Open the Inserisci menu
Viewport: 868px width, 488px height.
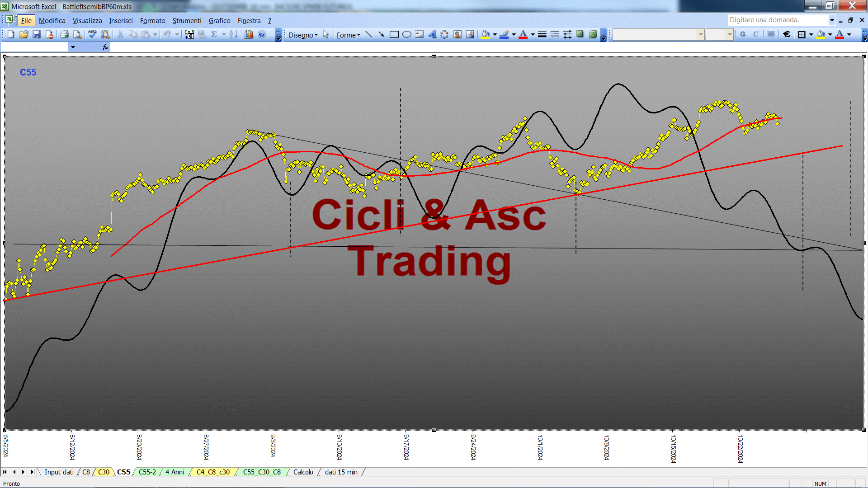121,21
